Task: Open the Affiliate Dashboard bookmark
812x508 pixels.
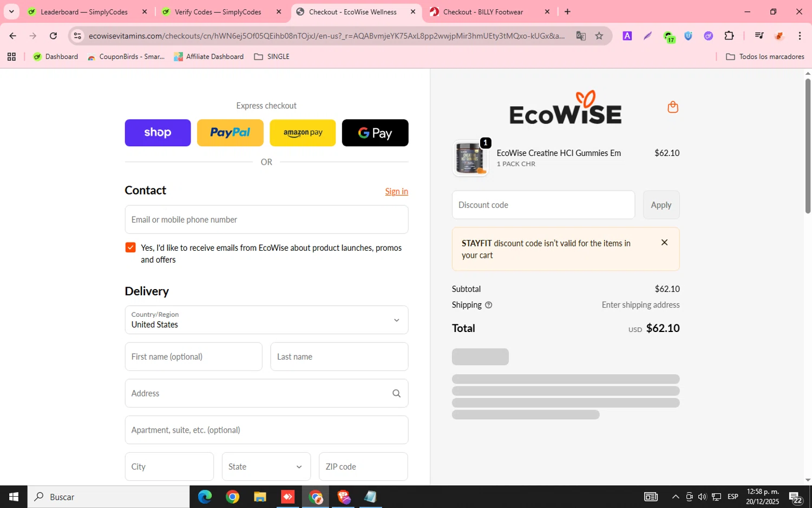Action: click(208, 56)
